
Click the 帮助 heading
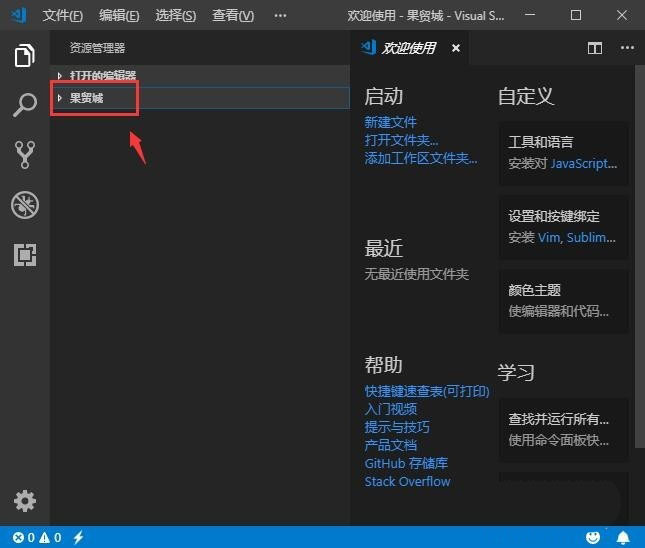click(x=383, y=365)
